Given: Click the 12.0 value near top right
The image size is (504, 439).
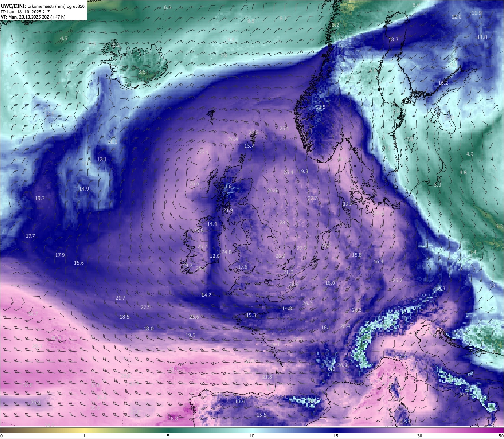Looking at the screenshot, I should pos(456,17).
